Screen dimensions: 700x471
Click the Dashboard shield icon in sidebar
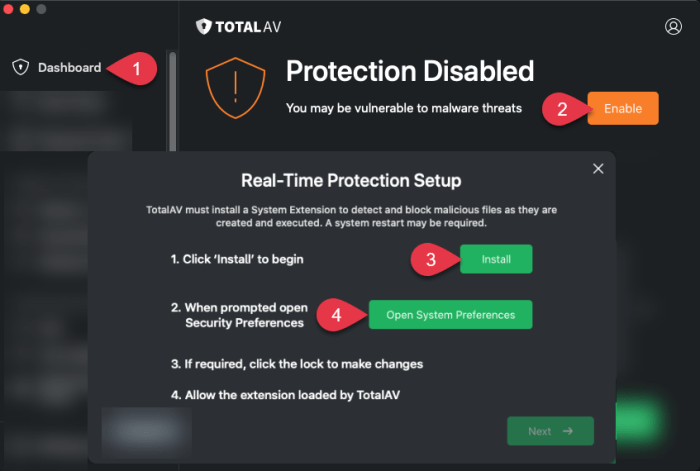21,67
